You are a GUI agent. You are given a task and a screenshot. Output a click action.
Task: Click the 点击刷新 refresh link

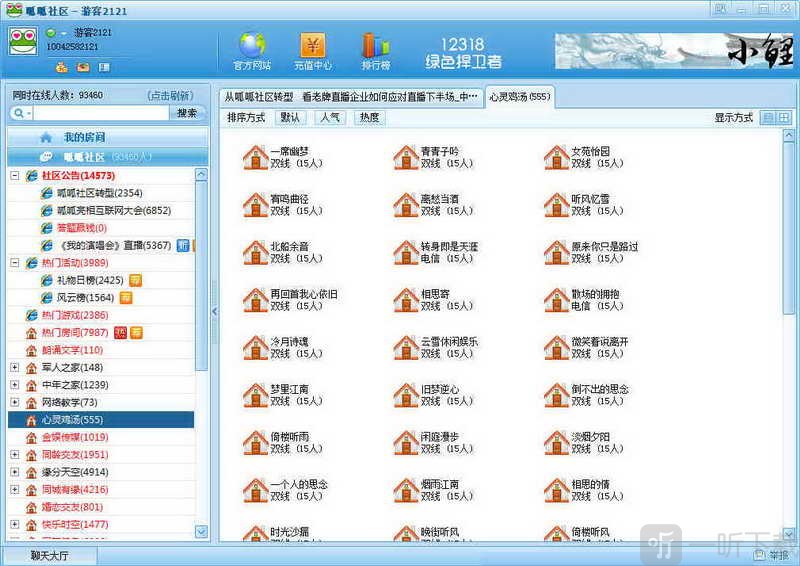[x=170, y=95]
